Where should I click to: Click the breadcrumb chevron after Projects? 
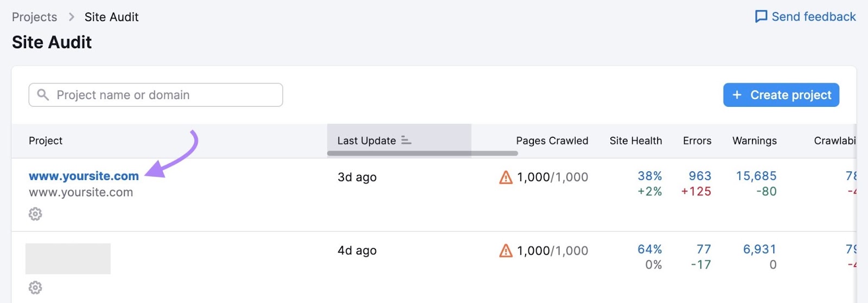(71, 17)
